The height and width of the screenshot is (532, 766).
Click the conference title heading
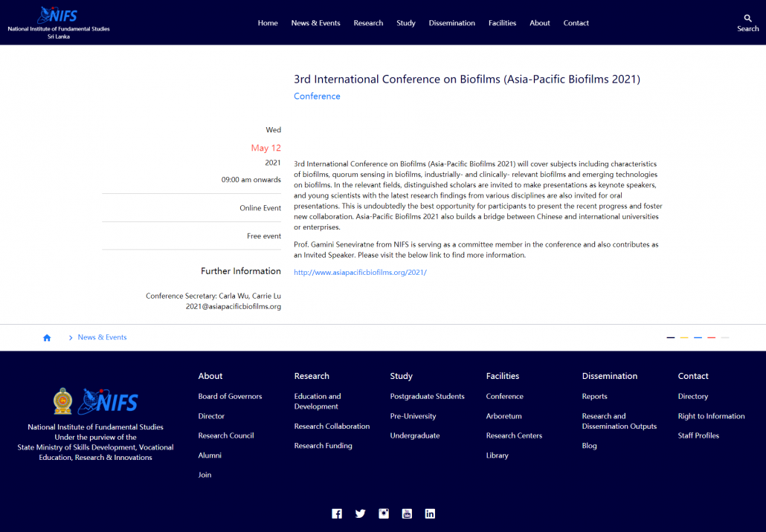pos(466,79)
